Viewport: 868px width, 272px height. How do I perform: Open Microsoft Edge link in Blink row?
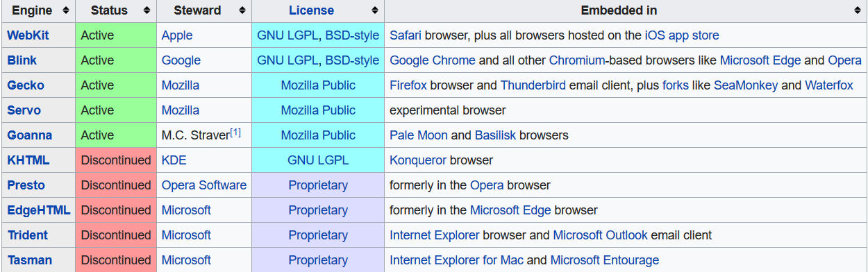pyautogui.click(x=760, y=60)
